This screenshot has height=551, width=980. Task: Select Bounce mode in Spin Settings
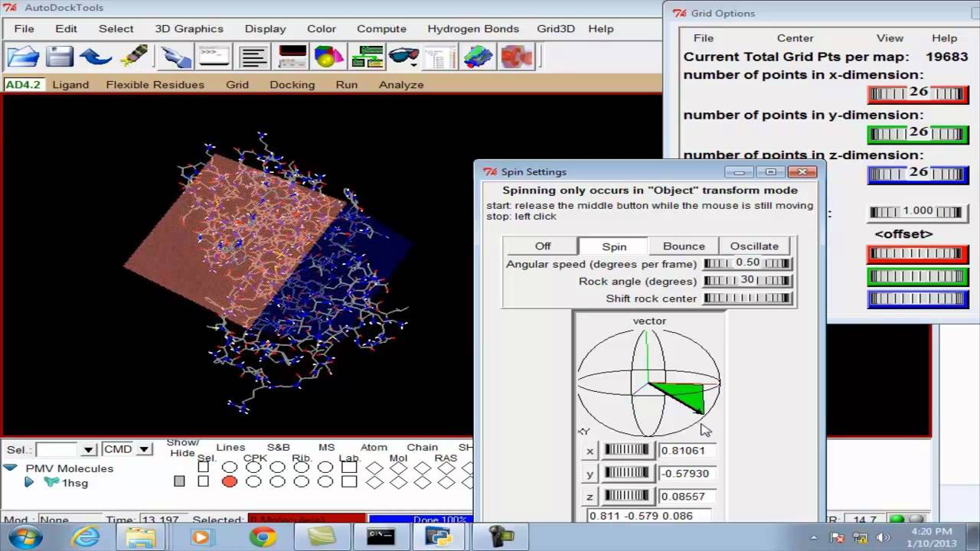point(684,246)
